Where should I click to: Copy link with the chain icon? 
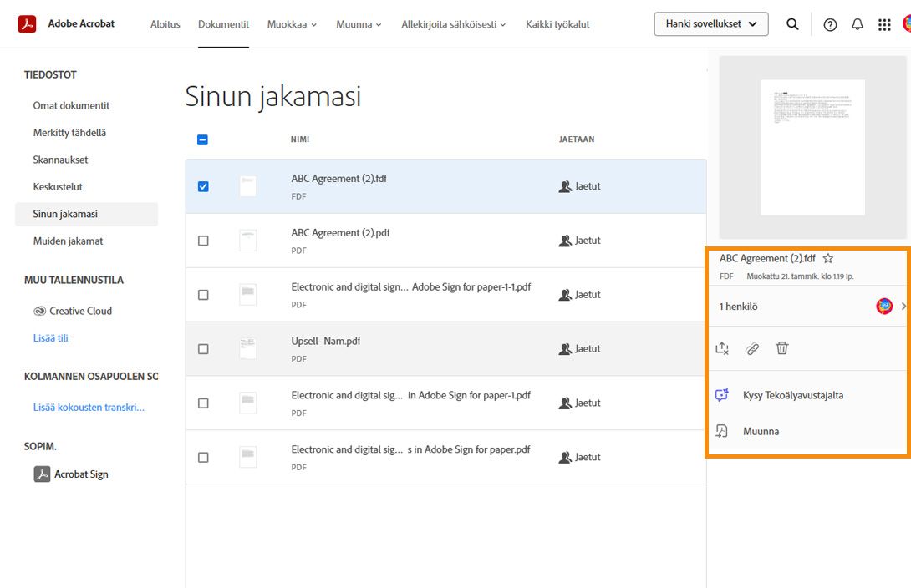[751, 348]
